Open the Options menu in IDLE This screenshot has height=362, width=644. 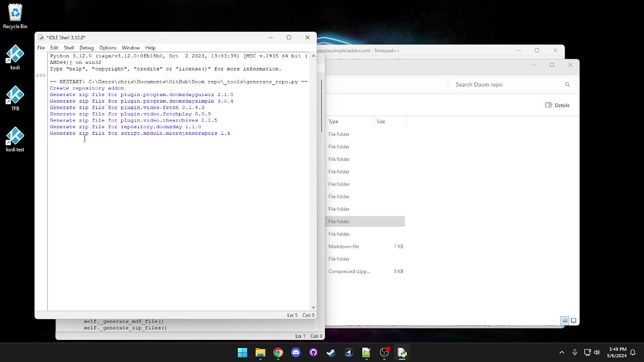pyautogui.click(x=108, y=48)
